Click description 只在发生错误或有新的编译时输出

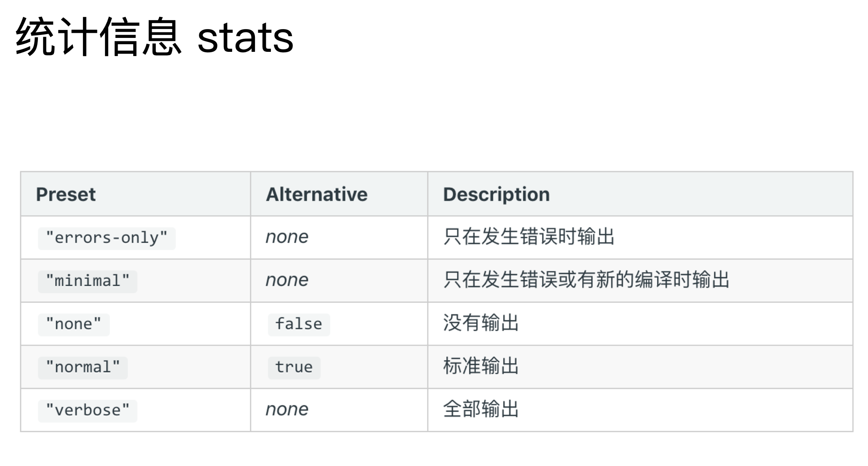point(586,280)
